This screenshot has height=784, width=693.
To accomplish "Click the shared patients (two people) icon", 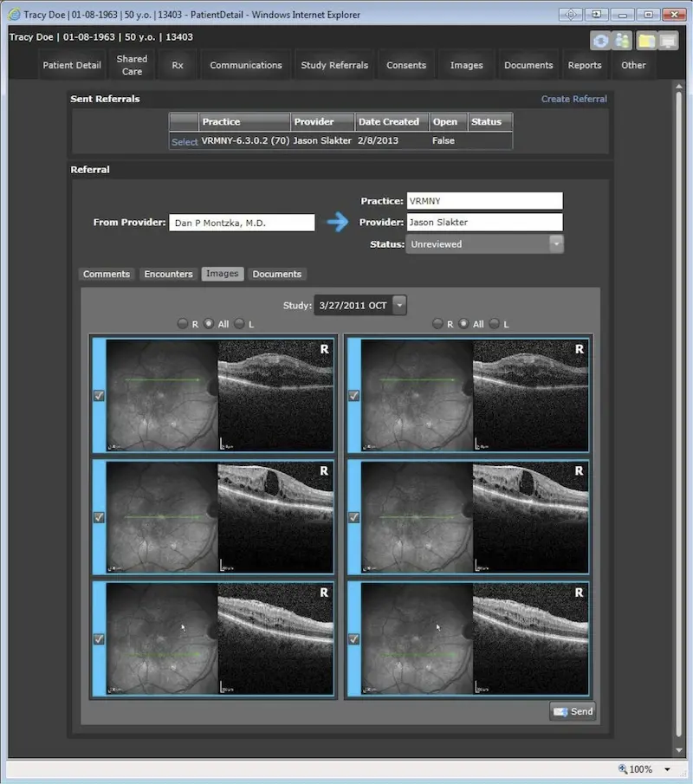I will coord(622,41).
